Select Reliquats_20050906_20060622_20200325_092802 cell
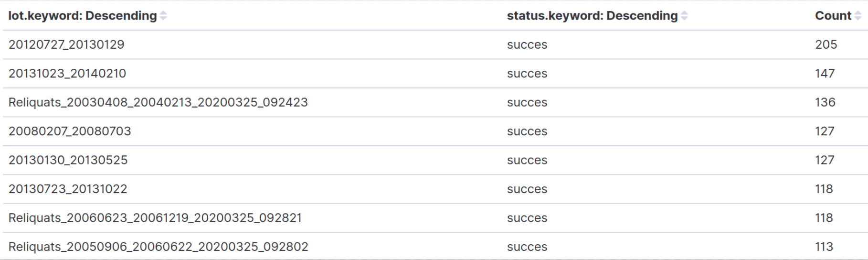 159,247
